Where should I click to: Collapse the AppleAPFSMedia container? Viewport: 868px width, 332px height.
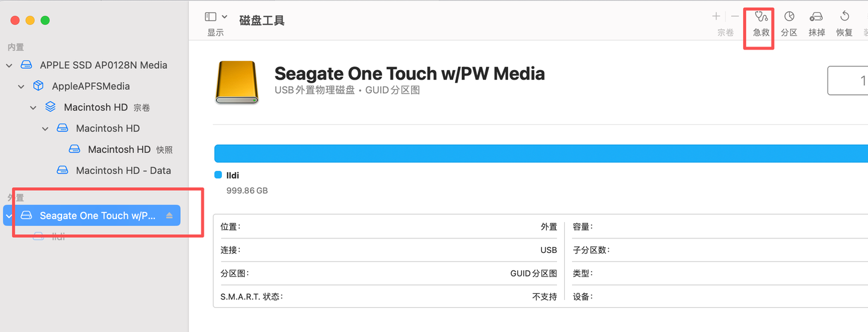click(x=21, y=86)
